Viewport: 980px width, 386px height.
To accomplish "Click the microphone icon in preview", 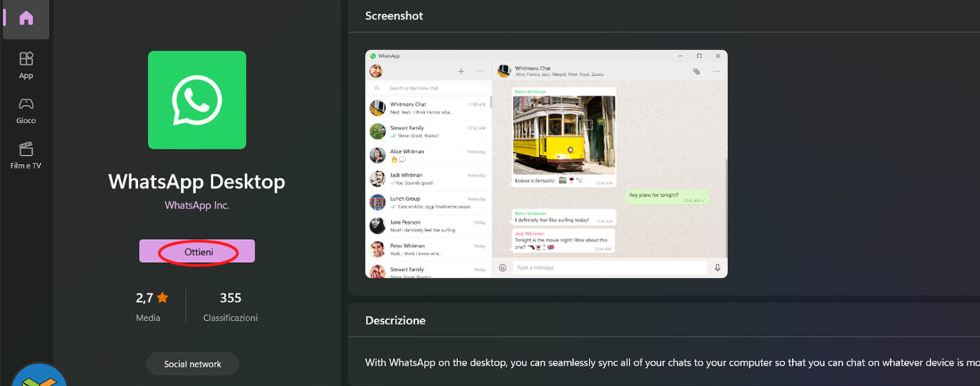I will click(717, 268).
